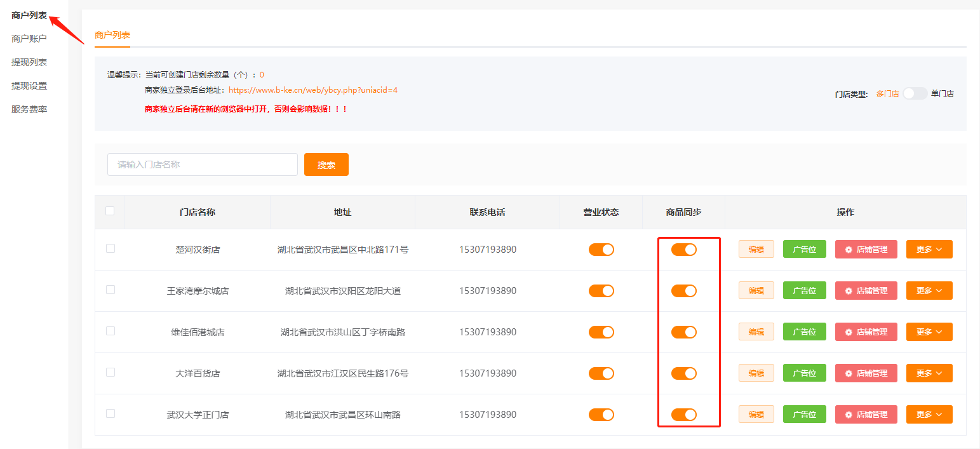Open 店铺管理 for 维佳佰港城店

click(866, 332)
